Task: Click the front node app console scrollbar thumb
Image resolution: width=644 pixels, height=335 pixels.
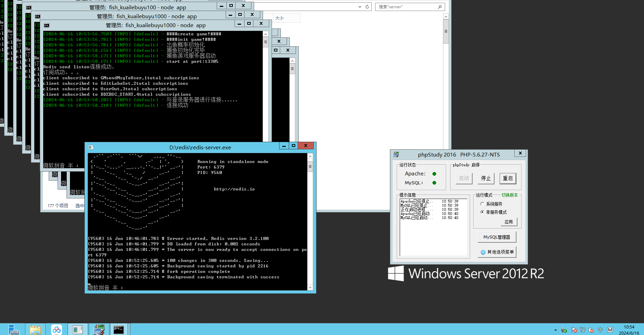Action: point(265,42)
